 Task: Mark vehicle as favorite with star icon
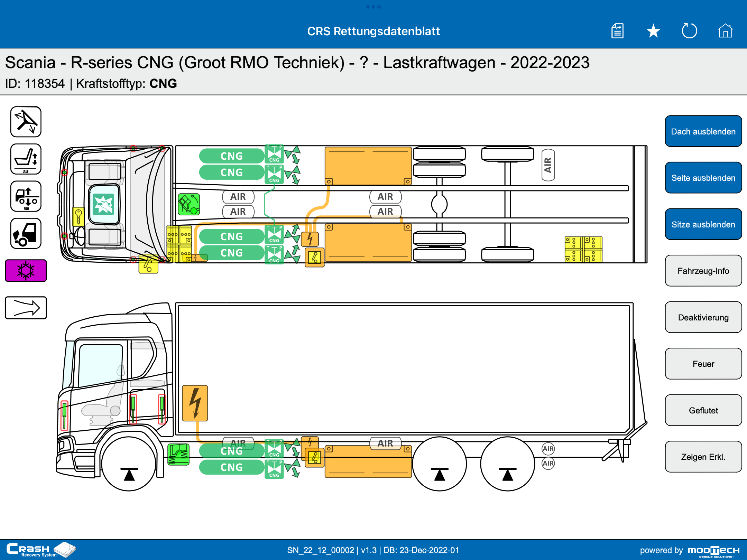tap(653, 31)
